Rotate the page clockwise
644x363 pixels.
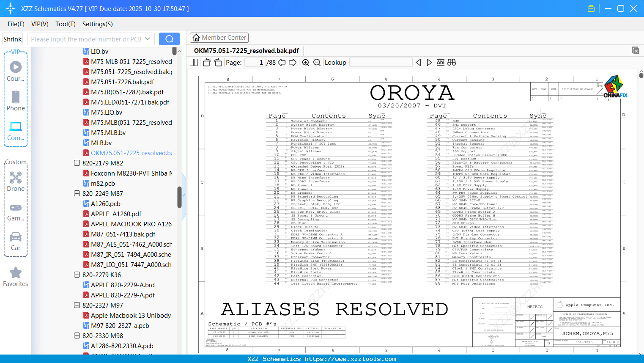pos(218,63)
